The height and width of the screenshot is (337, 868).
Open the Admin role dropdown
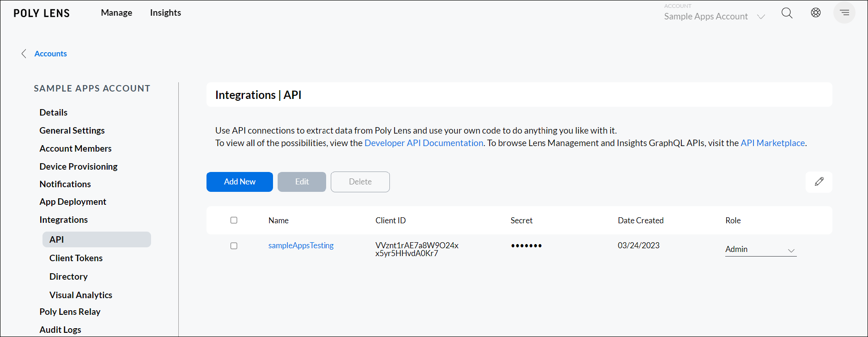[x=760, y=250]
